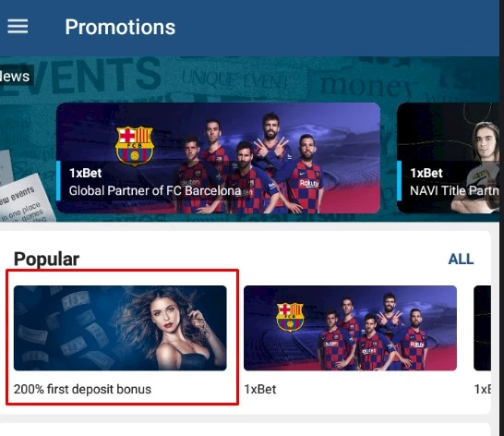Tap the 'Global Partner of FC Barcelona' text
The width and height of the screenshot is (504, 436).
click(155, 191)
